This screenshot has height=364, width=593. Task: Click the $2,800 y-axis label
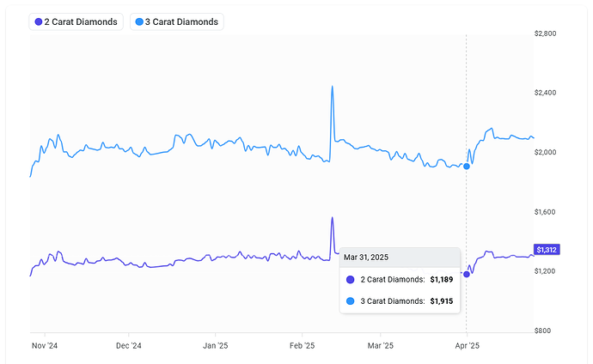pos(545,33)
